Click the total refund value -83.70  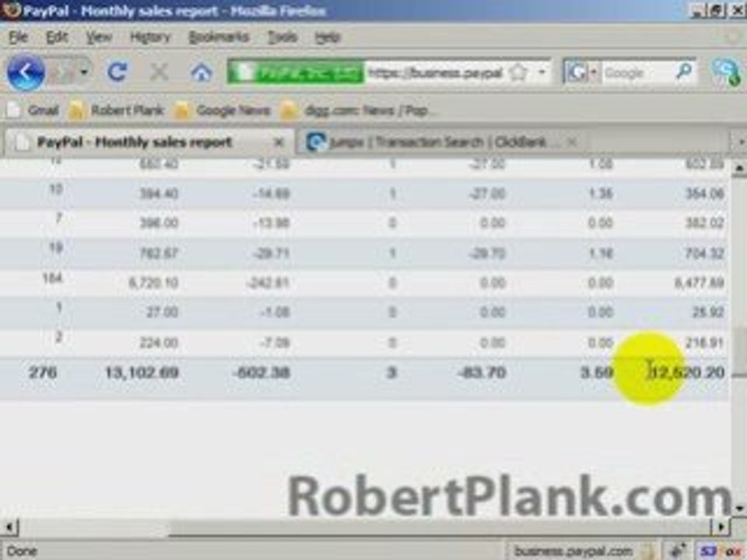481,373
